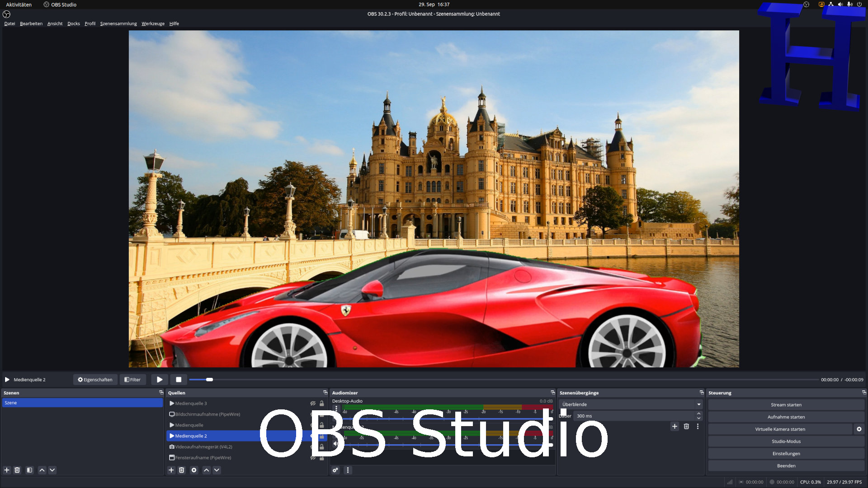Open Aktivitäten overview
This screenshot has width=868, height=488.
(x=19, y=5)
